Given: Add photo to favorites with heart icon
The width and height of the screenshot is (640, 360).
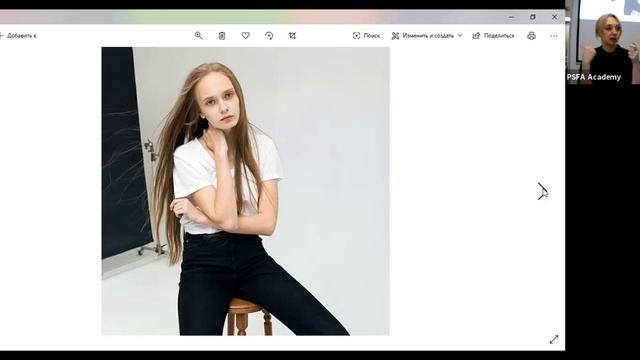Looking at the screenshot, I should [245, 36].
